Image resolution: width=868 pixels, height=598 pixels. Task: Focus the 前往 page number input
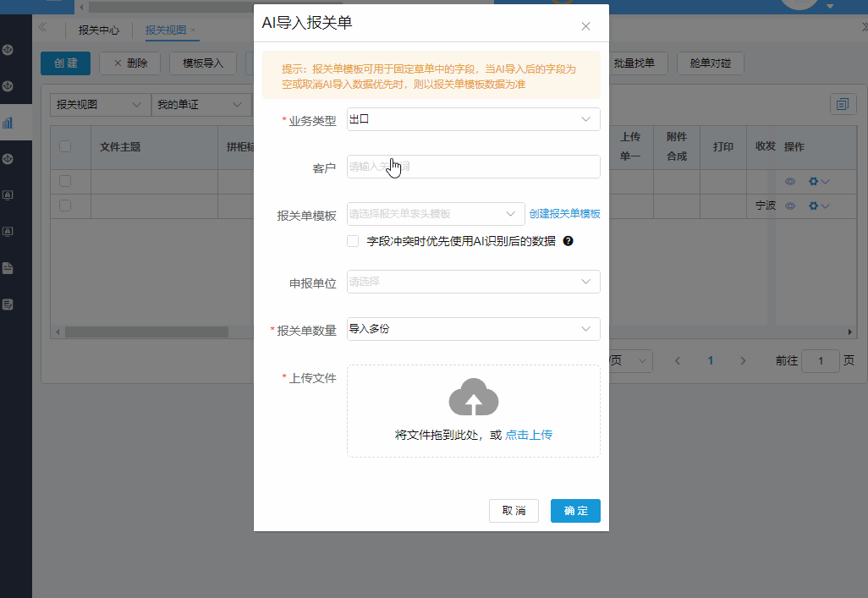(x=821, y=361)
